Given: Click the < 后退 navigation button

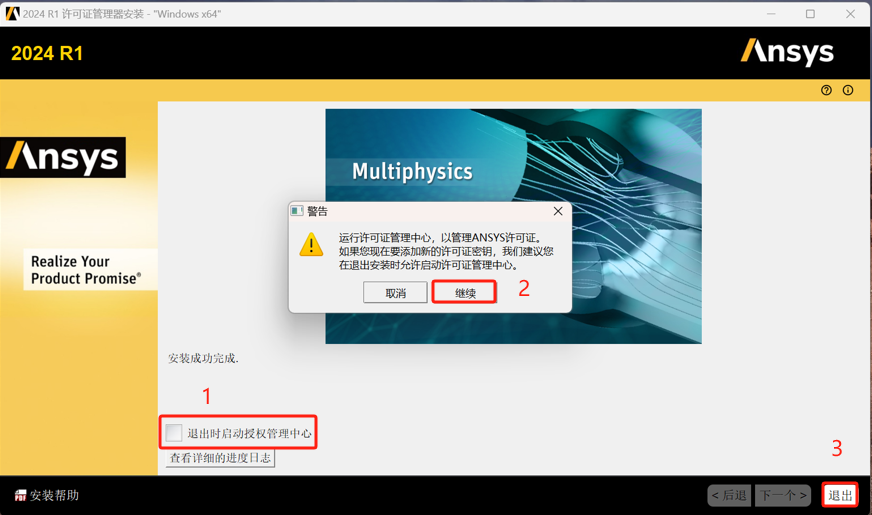Looking at the screenshot, I should pos(729,495).
